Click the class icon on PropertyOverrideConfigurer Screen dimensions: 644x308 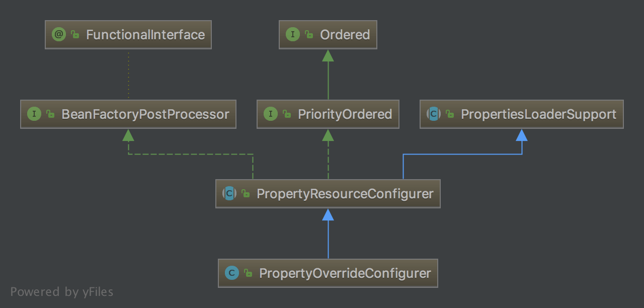point(232,273)
